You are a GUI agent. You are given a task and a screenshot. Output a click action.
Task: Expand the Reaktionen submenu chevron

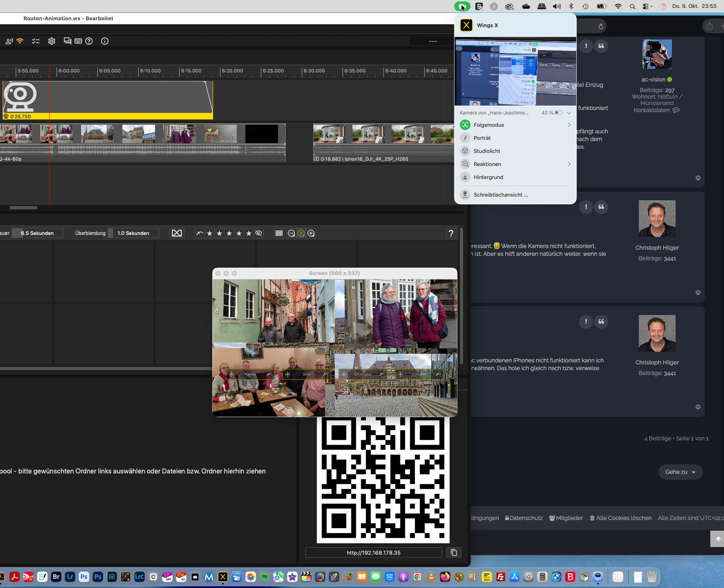coord(569,164)
